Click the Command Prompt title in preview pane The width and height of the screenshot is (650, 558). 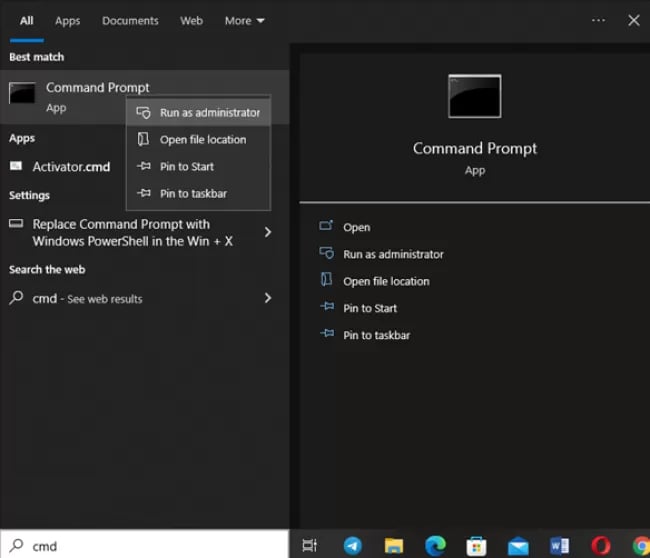tap(475, 149)
